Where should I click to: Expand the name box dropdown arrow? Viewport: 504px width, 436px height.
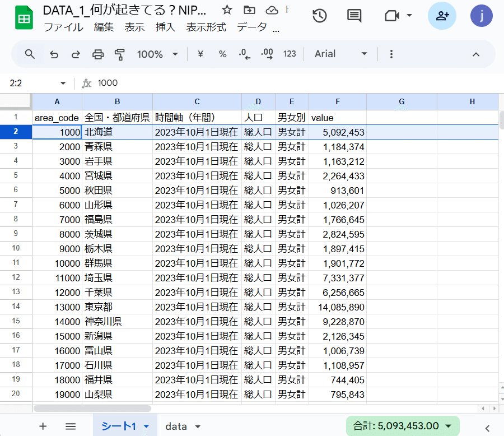point(63,84)
